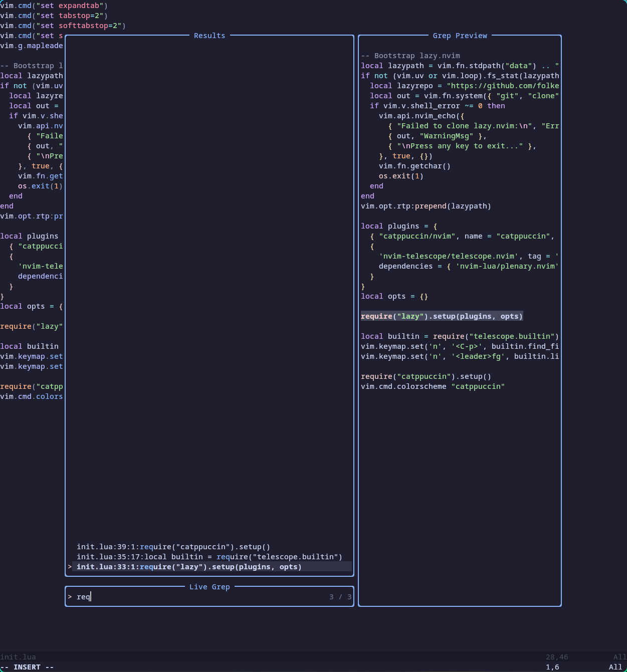The image size is (627, 672).
Task: Click preview line "local builtin = require("telescope.builtin")"
Action: click(x=460, y=336)
